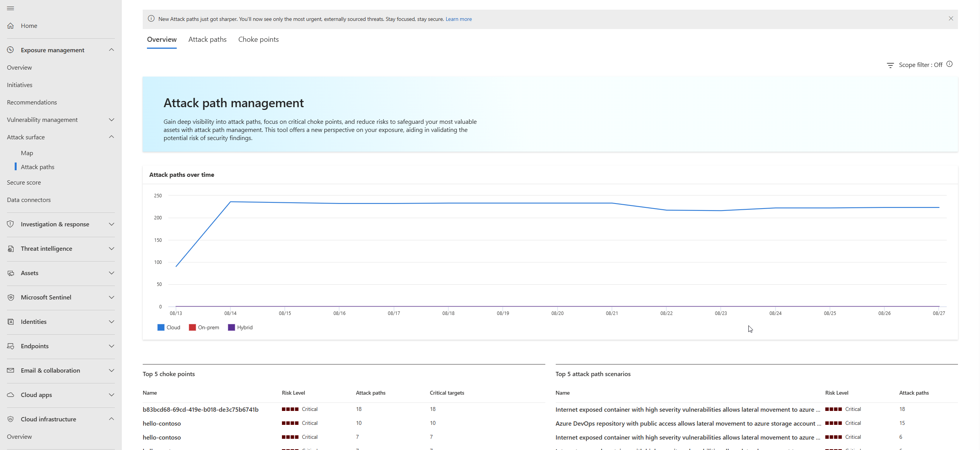Image resolution: width=980 pixels, height=450 pixels.
Task: Click the Home icon in sidebar
Action: pos(10,26)
